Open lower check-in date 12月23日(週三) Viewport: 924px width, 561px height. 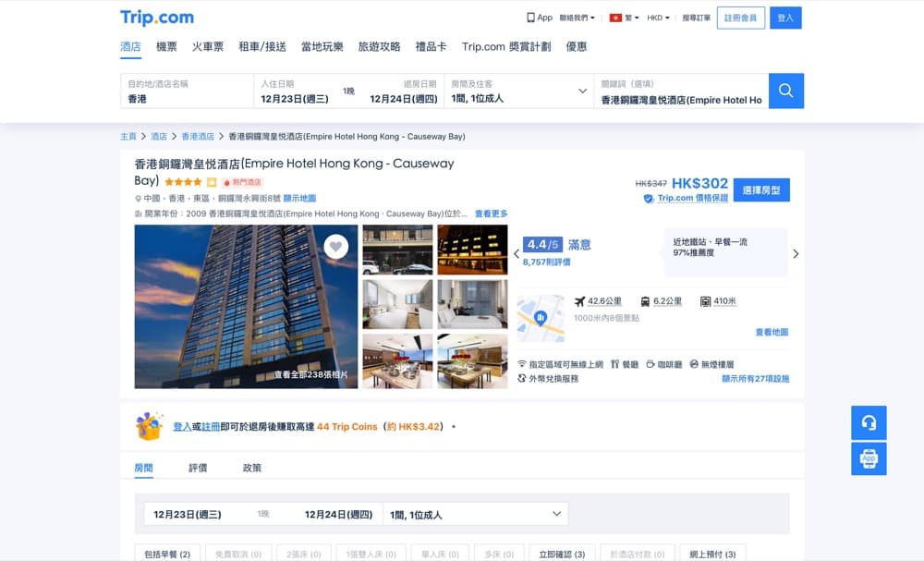coord(188,515)
